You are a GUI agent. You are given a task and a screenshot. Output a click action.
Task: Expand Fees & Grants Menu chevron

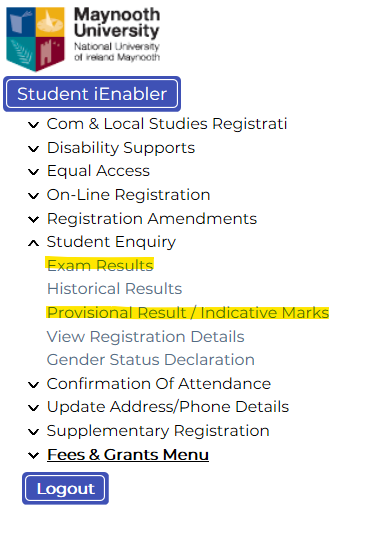[33, 456]
